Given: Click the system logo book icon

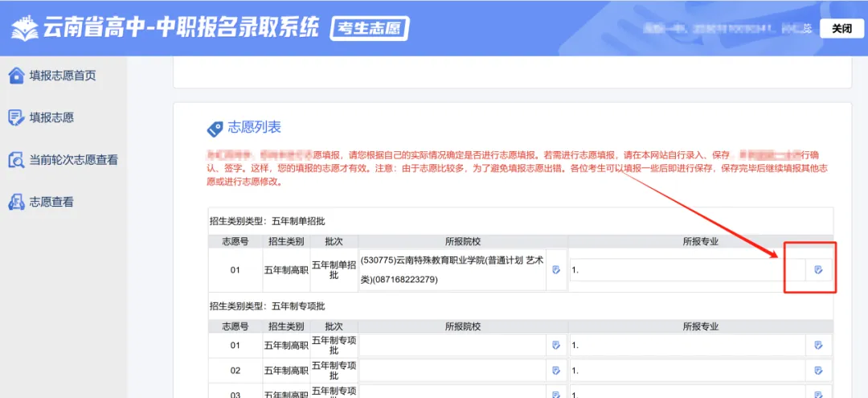Looking at the screenshot, I should click(x=25, y=28).
